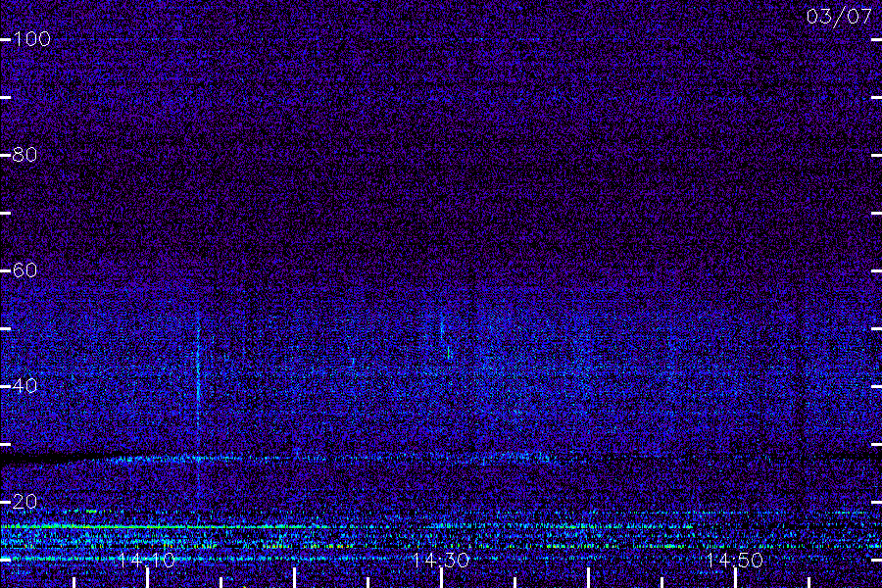Click the 14:30 time axis label
The width and height of the screenshot is (882, 588).
point(440,561)
